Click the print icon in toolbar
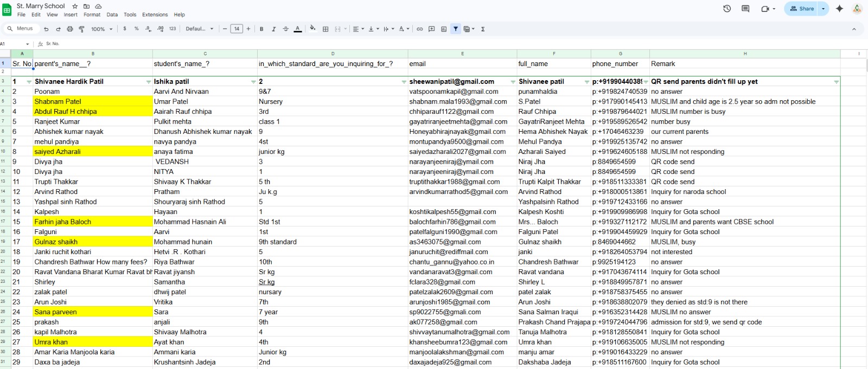 pos(70,29)
